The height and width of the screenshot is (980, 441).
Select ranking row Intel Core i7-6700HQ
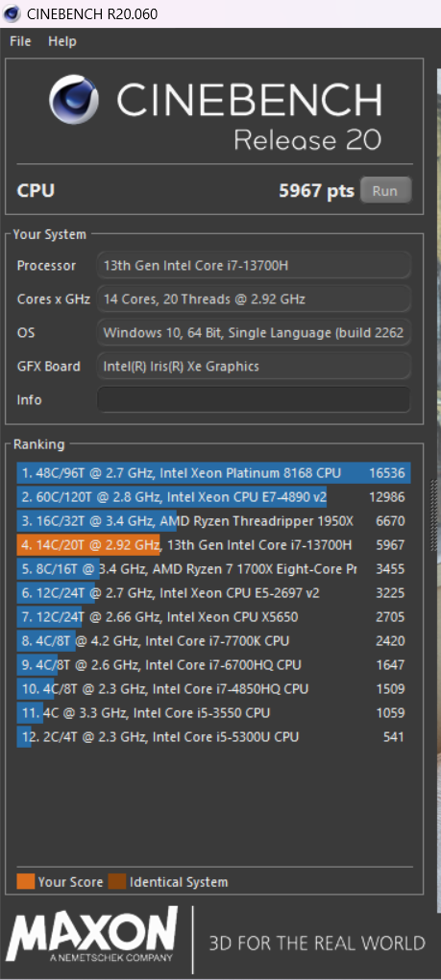(x=213, y=665)
